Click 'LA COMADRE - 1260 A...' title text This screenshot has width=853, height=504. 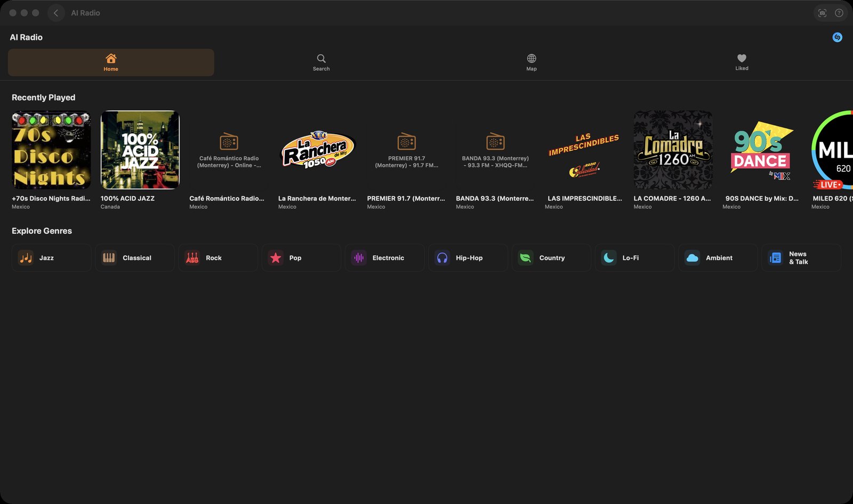click(x=672, y=198)
